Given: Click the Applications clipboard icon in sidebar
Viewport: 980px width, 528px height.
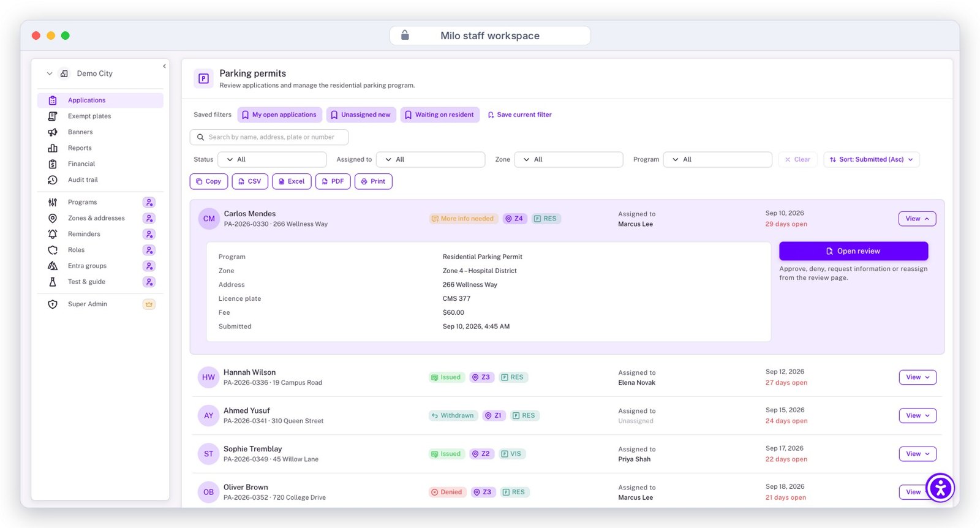Looking at the screenshot, I should 53,100.
